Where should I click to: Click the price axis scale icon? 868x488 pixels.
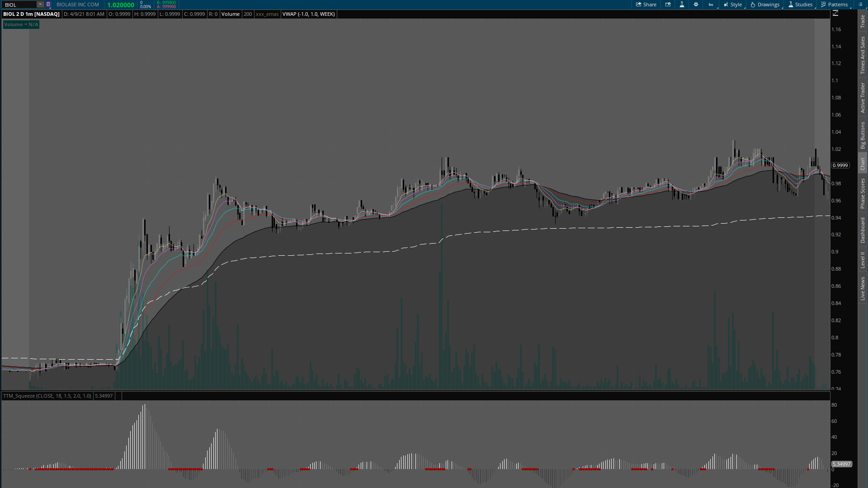(x=835, y=14)
